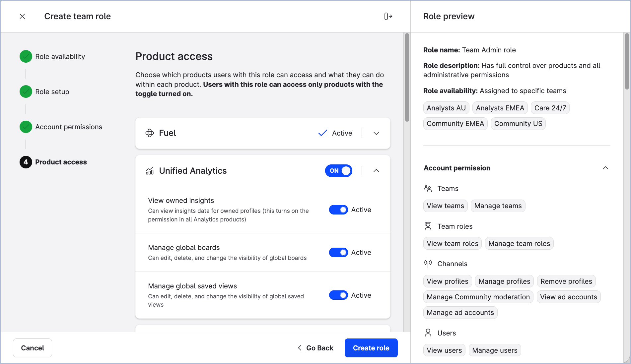Screen dimensions: 631x364
Task: Click the Team roles icon
Action: tap(428, 226)
